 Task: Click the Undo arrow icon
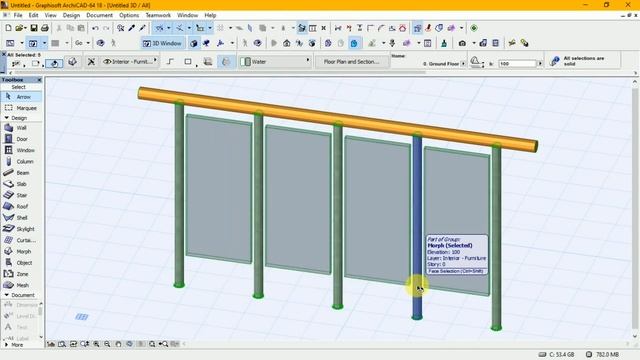click(95, 28)
